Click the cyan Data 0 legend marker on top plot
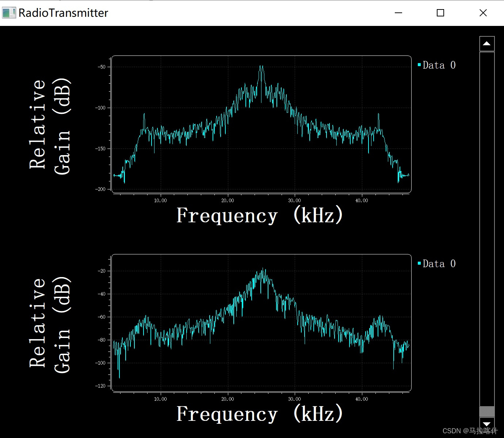The height and width of the screenshot is (438, 504). [419, 64]
